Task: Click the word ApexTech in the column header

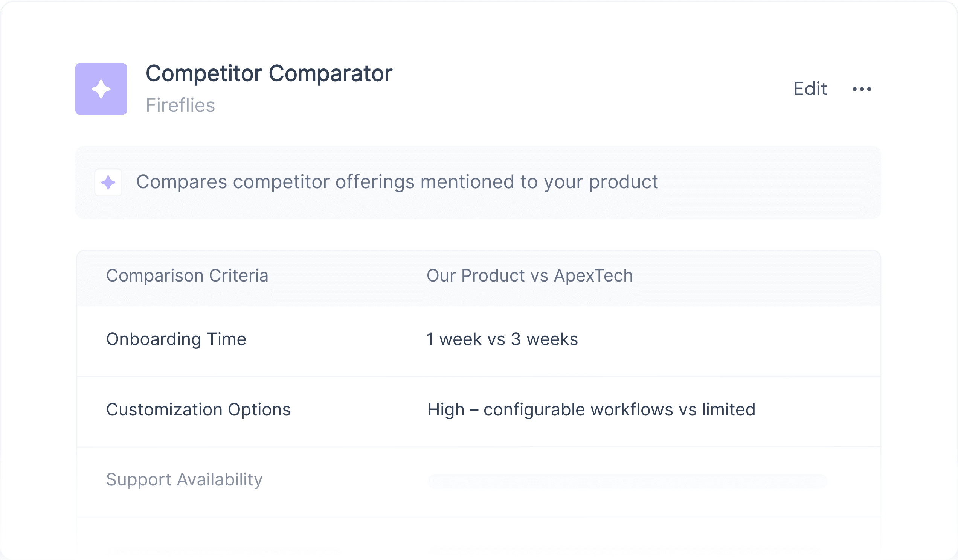Action: pyautogui.click(x=593, y=275)
